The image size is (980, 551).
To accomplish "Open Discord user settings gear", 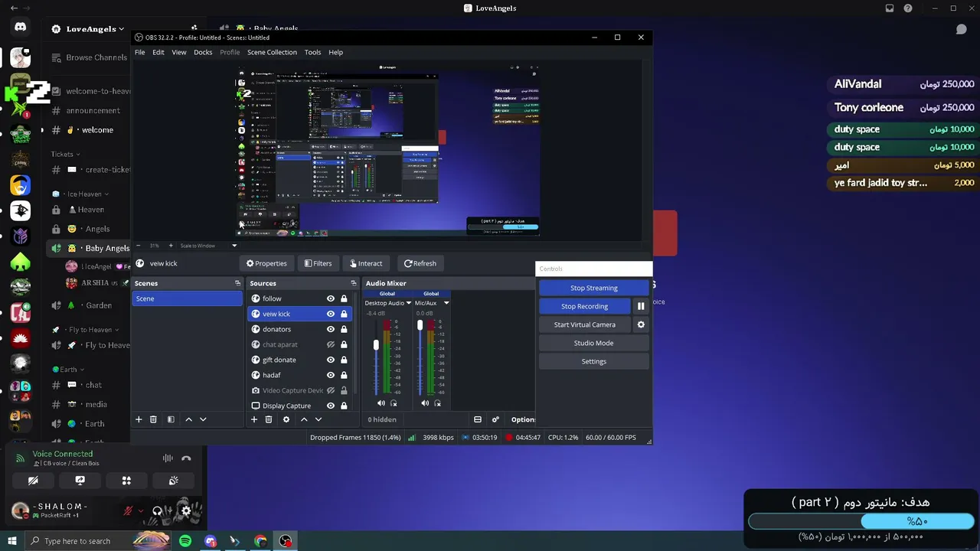I will (x=186, y=510).
